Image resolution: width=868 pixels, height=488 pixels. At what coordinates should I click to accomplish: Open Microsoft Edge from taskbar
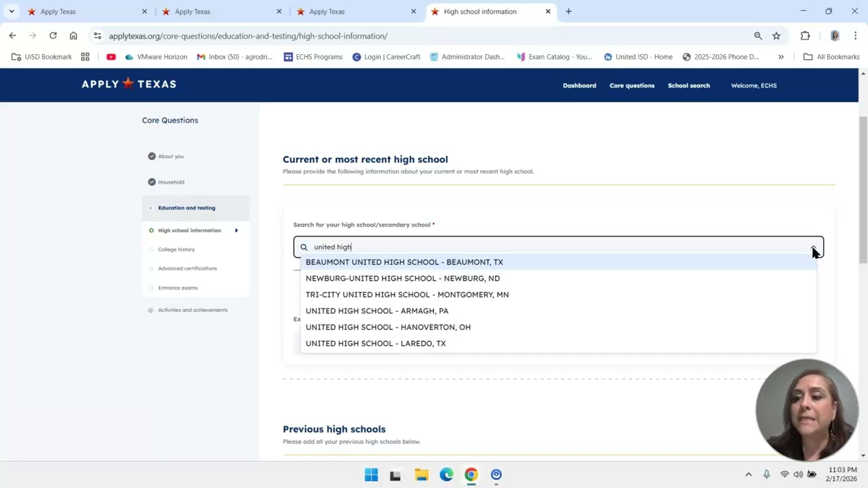coord(446,474)
